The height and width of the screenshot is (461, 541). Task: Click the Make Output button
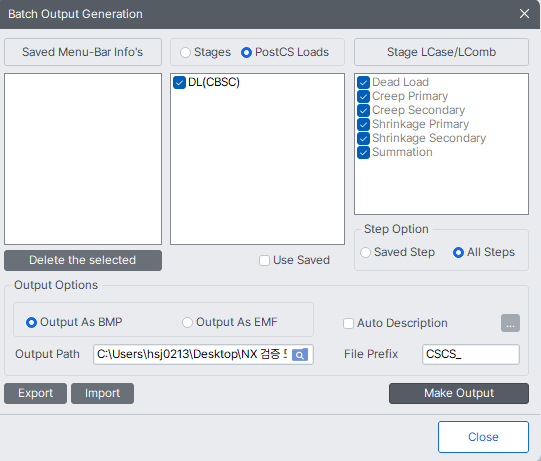(459, 393)
